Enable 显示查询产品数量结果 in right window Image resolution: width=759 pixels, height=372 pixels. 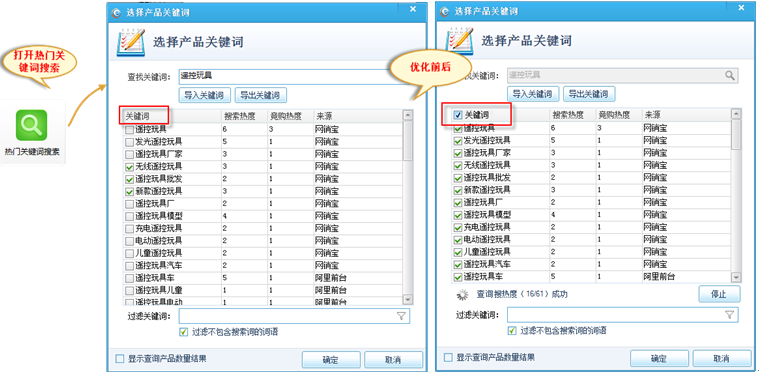click(x=448, y=357)
